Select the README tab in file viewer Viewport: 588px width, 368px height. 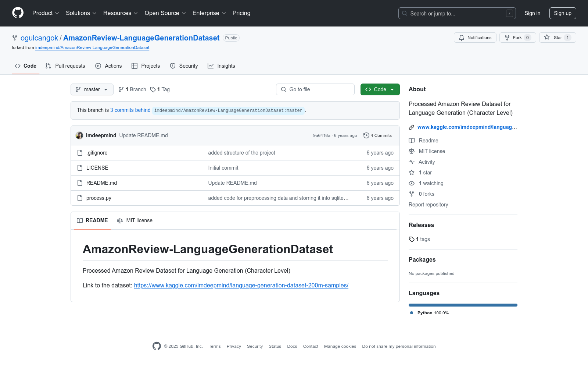point(92,220)
